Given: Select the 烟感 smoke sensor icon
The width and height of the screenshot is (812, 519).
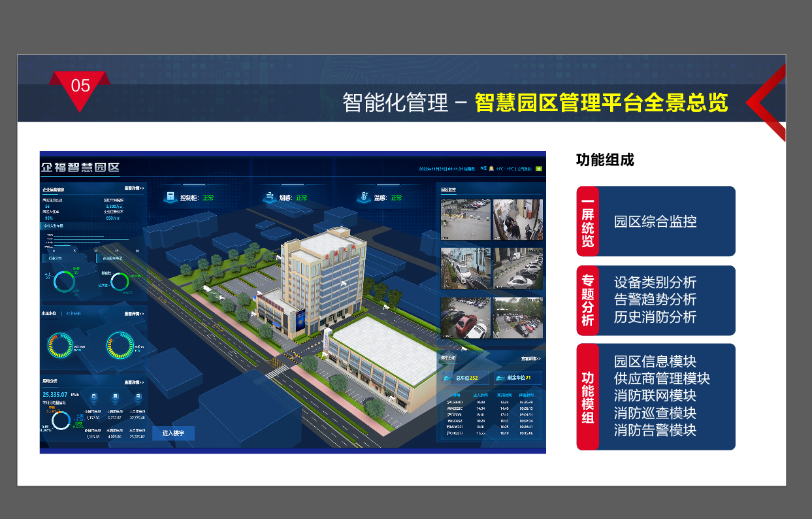Looking at the screenshot, I should coord(270,196).
